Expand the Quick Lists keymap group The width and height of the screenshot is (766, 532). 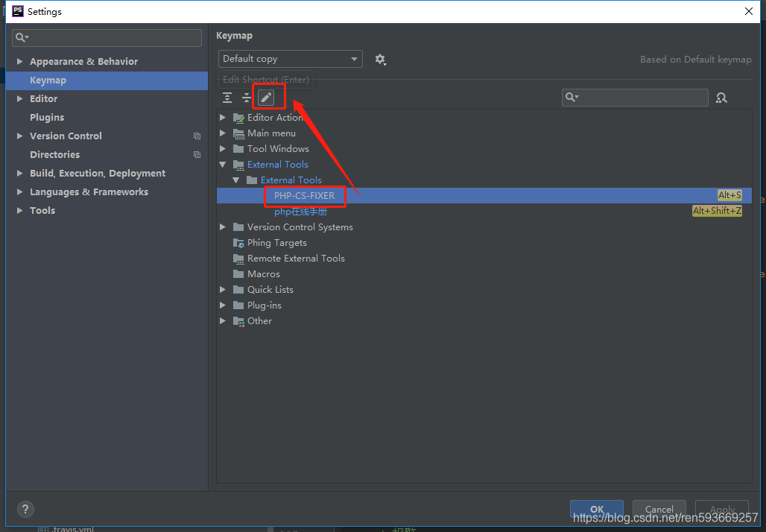[223, 289]
